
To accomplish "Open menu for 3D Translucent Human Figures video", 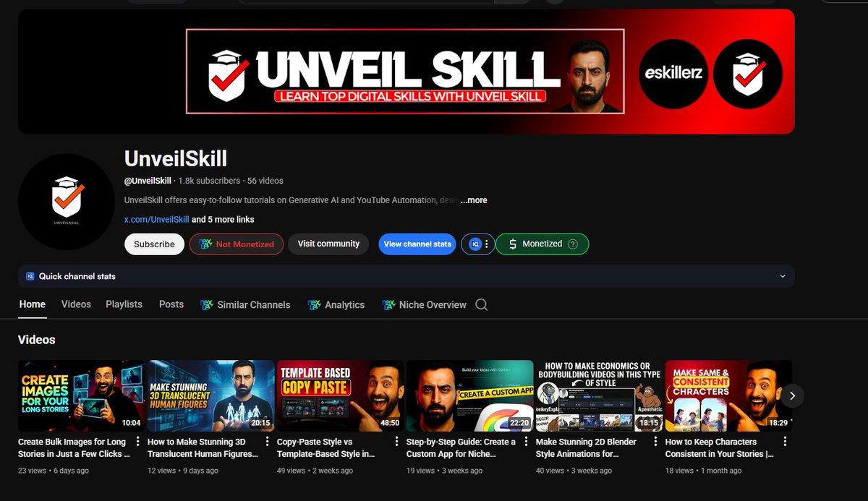I will [x=267, y=442].
